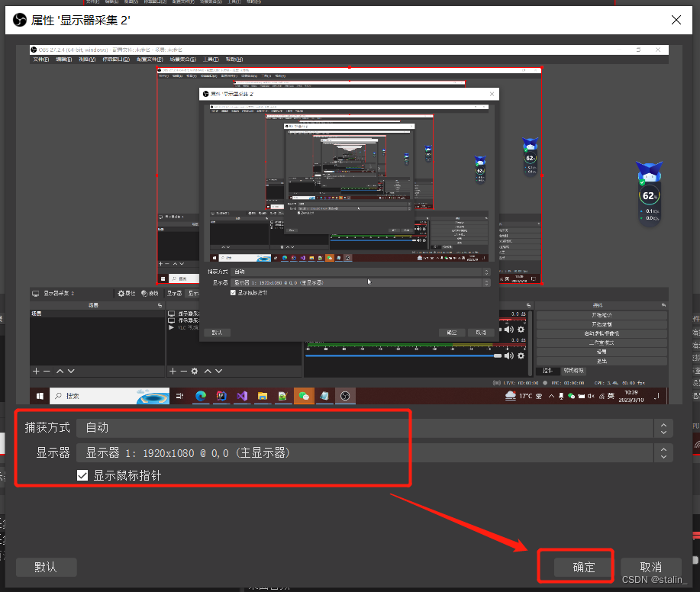The image size is (700, 592).
Task: Click the move-up arrow in the sources panel
Action: click(208, 370)
